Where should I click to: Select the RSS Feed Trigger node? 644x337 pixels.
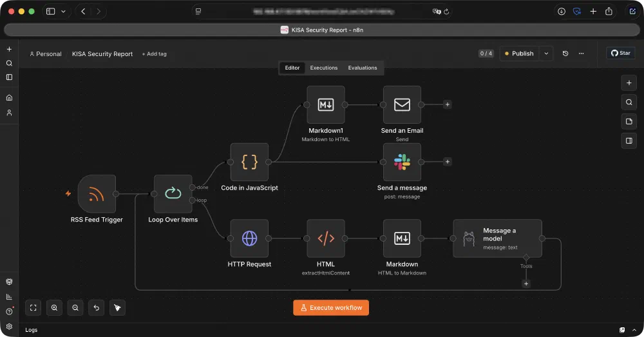97,193
